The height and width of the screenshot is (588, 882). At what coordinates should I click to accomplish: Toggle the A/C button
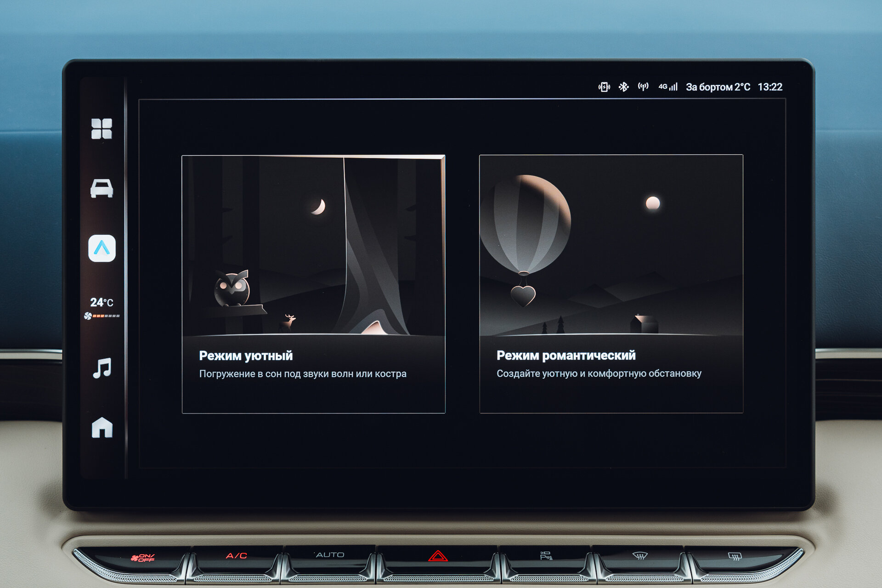coord(237,556)
